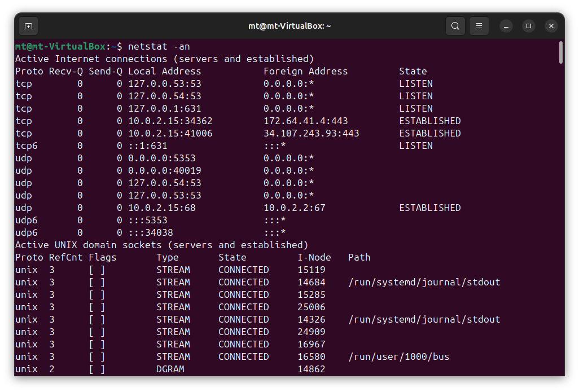Open the terminal search icon

[455, 26]
